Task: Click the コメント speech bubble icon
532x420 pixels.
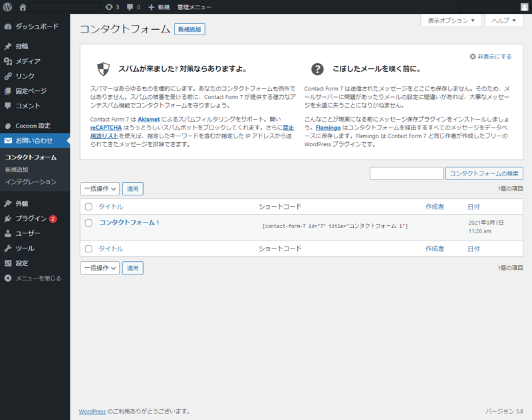Action: pyautogui.click(x=8, y=106)
